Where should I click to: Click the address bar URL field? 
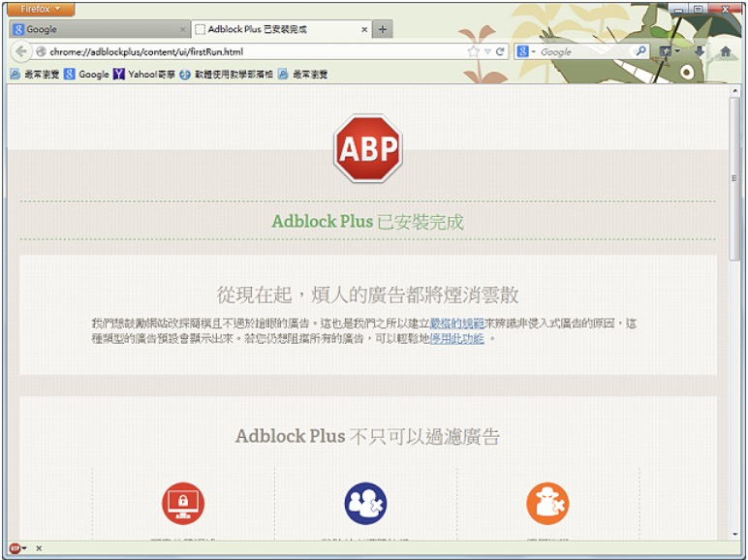pyautogui.click(x=258, y=51)
